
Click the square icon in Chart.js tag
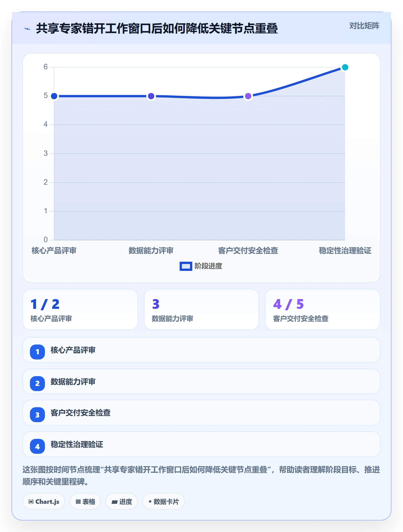click(31, 502)
